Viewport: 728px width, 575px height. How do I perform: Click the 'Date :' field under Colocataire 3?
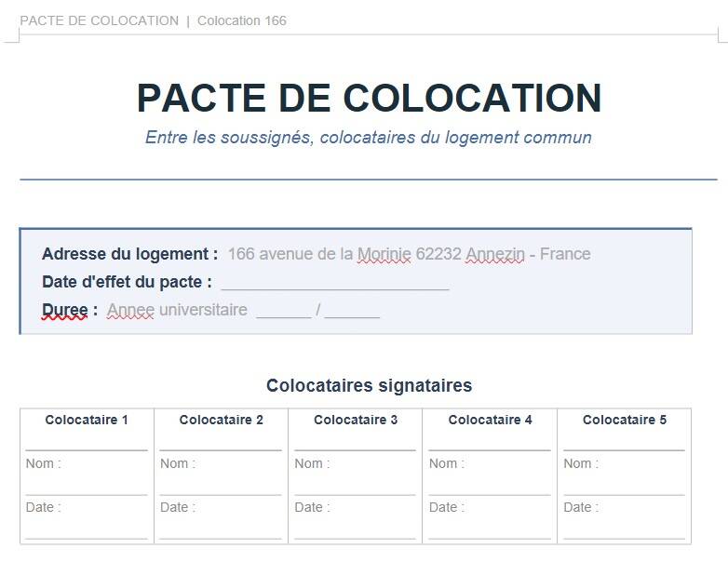pyautogui.click(x=356, y=517)
